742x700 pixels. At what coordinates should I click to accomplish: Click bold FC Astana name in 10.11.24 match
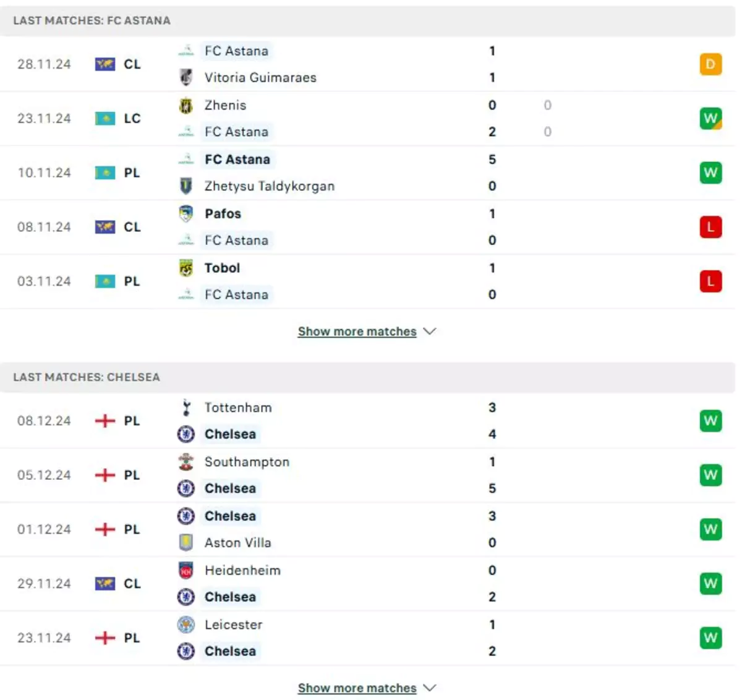(237, 160)
